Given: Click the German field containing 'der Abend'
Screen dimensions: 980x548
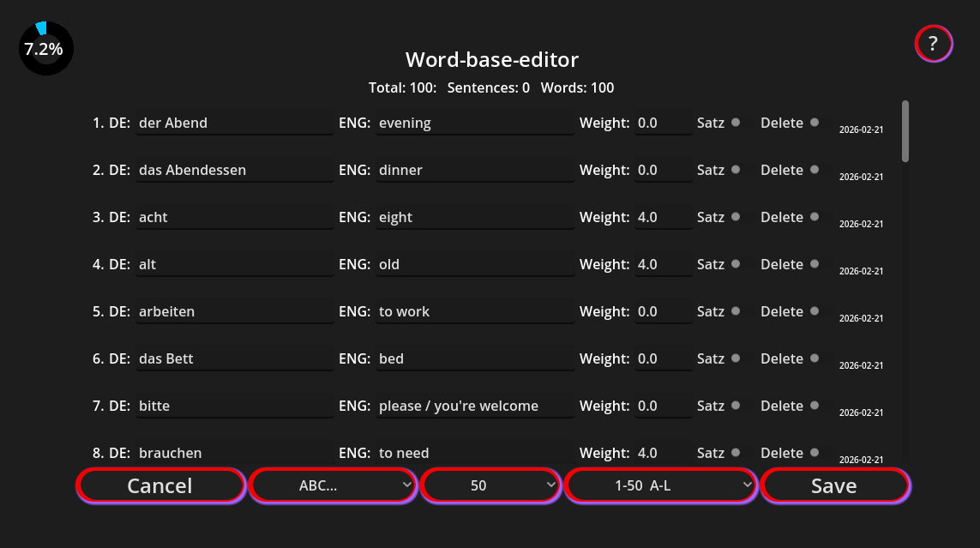Looking at the screenshot, I should 234,123.
